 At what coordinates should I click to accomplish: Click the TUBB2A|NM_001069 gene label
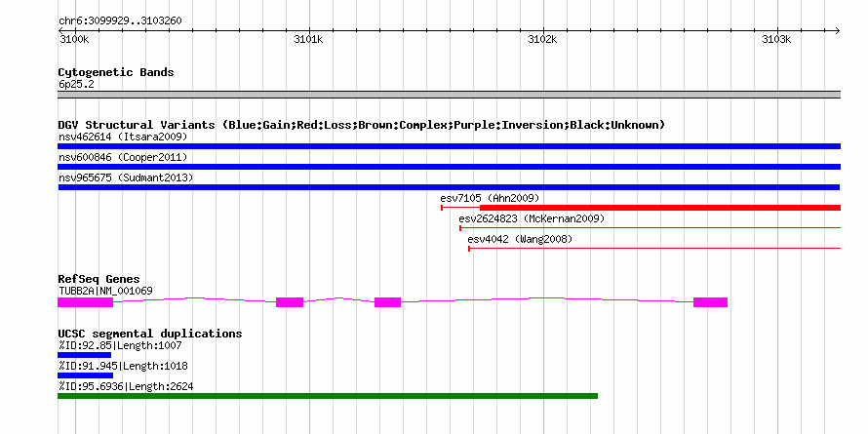(x=105, y=291)
